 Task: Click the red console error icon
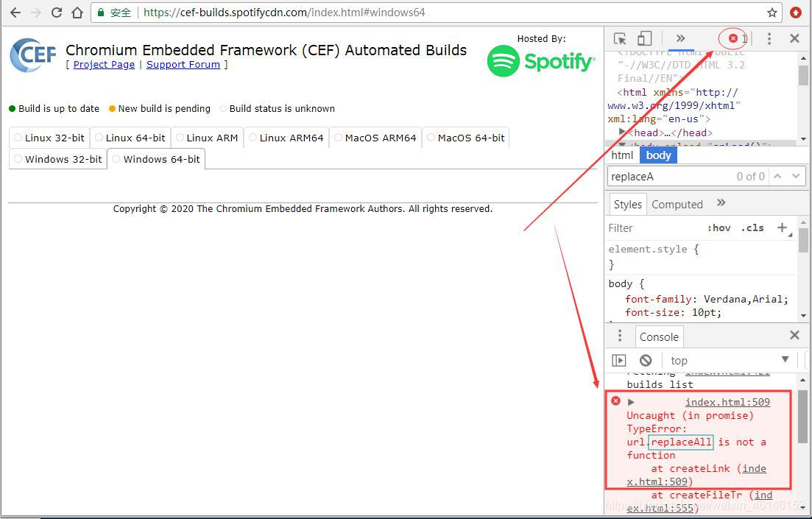(x=615, y=401)
